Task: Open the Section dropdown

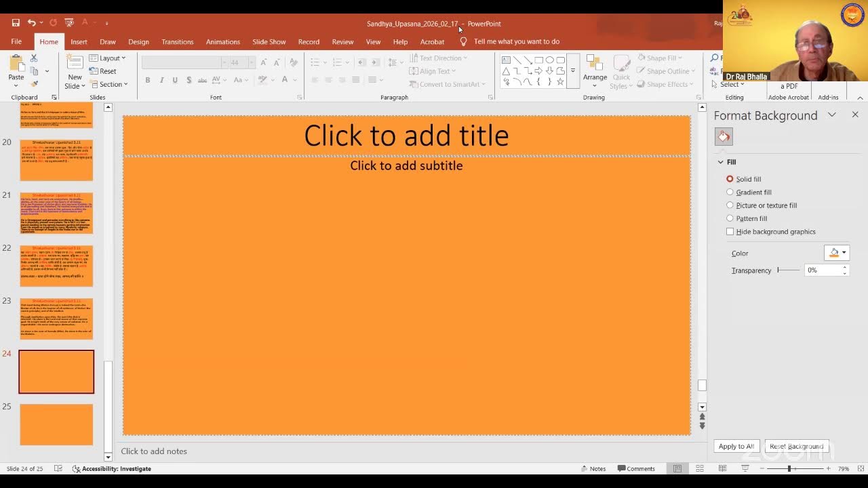Action: pyautogui.click(x=108, y=84)
